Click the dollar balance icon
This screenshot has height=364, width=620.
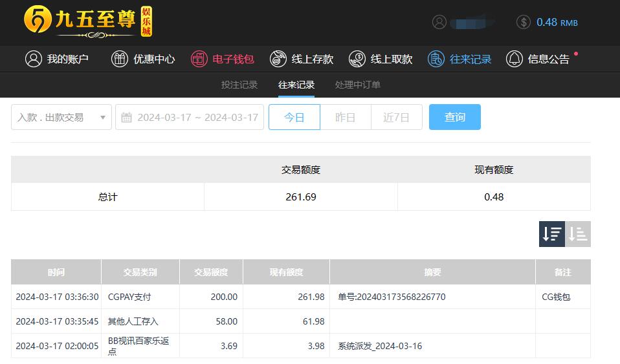[x=523, y=22]
